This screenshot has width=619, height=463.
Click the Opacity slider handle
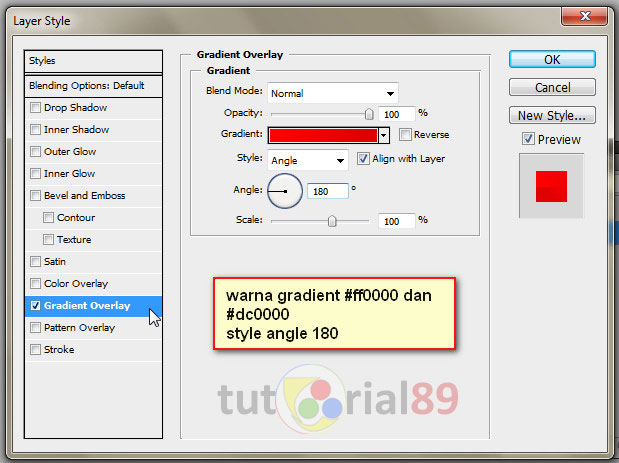(x=369, y=114)
